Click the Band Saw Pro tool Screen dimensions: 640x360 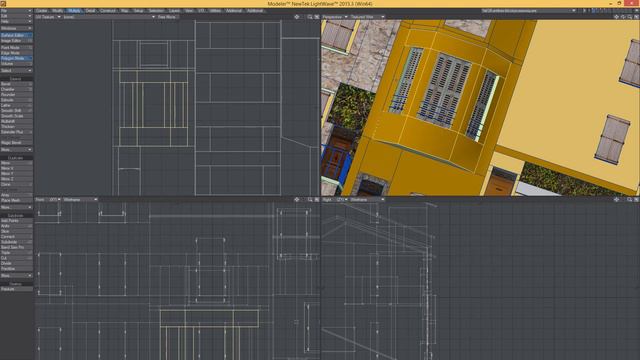16,247
